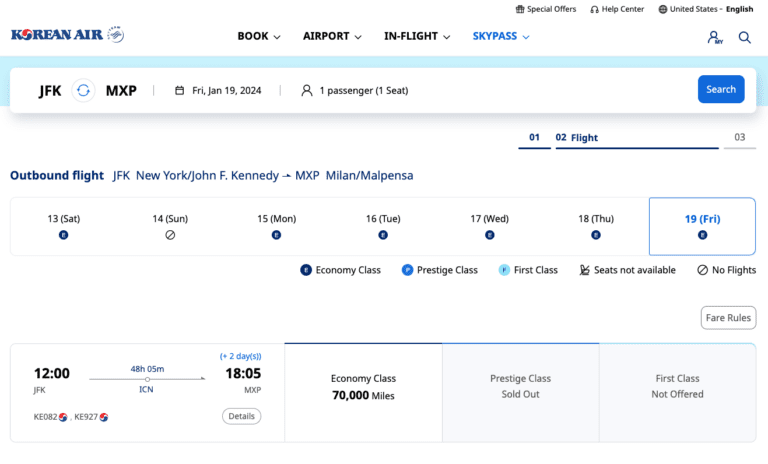The image size is (768, 464).
Task: Click the calendar icon for departure date
Action: point(180,90)
